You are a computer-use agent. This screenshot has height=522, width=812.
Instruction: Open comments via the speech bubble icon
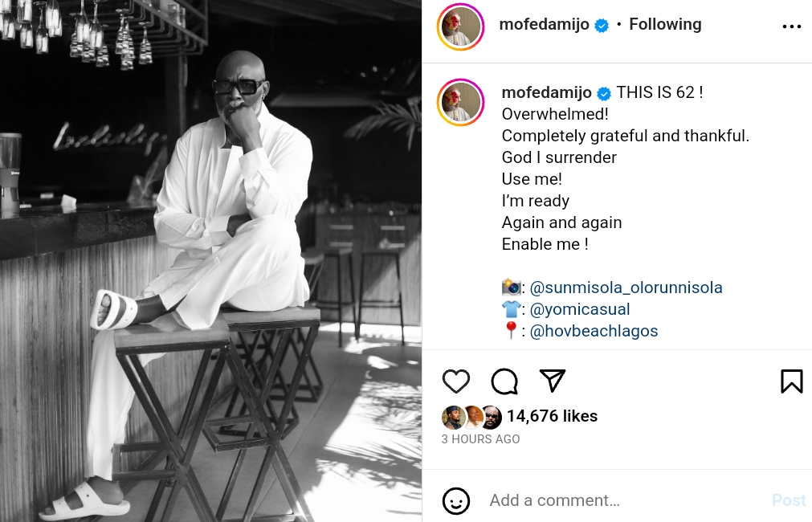coord(504,381)
